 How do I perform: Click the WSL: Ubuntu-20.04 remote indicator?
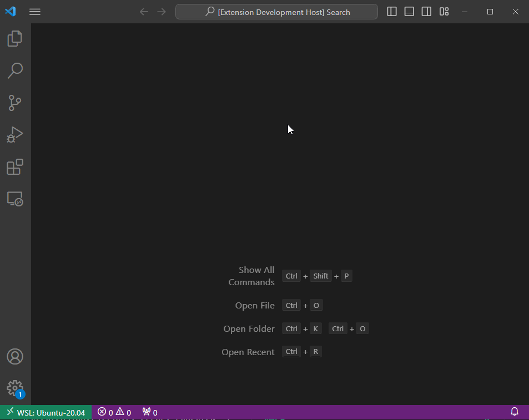(x=46, y=412)
